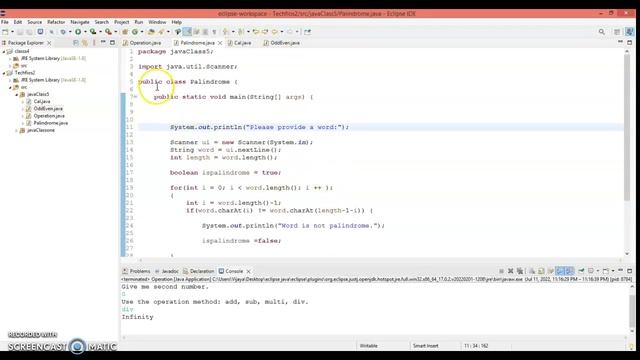Jump to Previous Annotation icon

click(241, 32)
